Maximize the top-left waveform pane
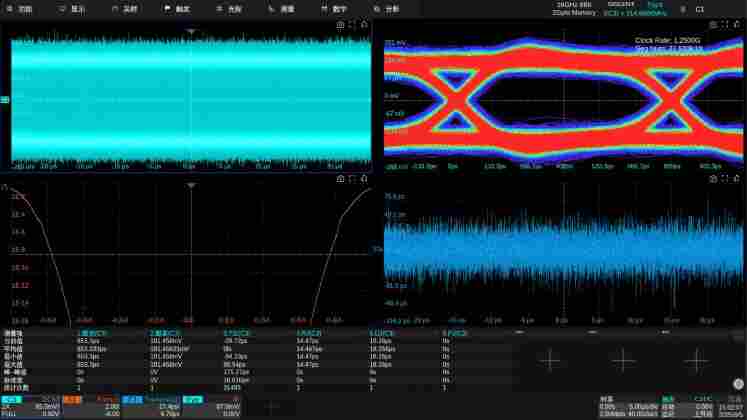747x420 pixels. pyautogui.click(x=352, y=23)
